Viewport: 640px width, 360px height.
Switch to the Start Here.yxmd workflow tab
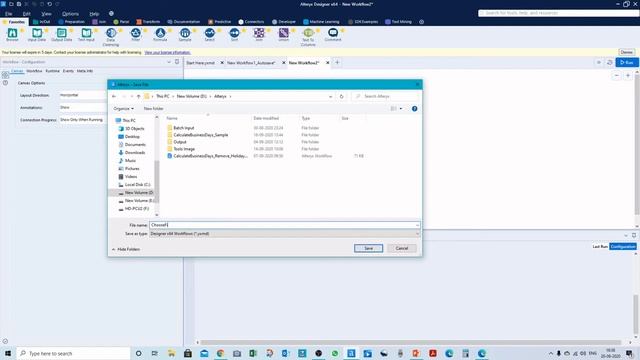coord(200,63)
